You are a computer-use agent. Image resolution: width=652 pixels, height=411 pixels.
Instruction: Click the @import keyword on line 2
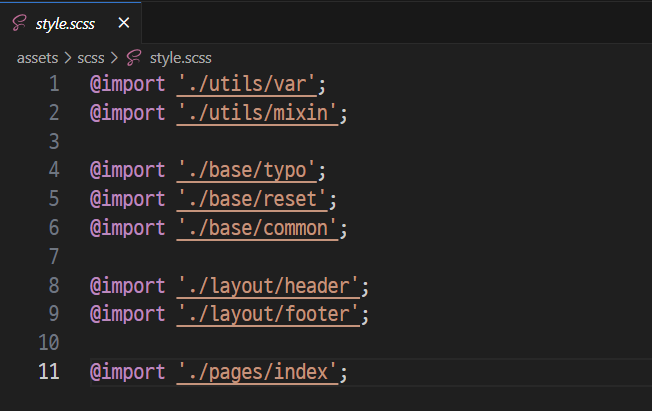point(128,113)
